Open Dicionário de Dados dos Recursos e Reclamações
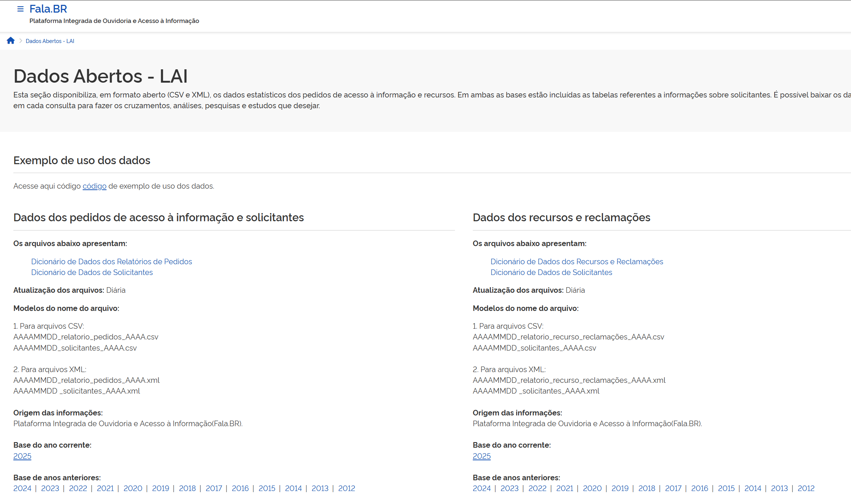 pyautogui.click(x=577, y=262)
